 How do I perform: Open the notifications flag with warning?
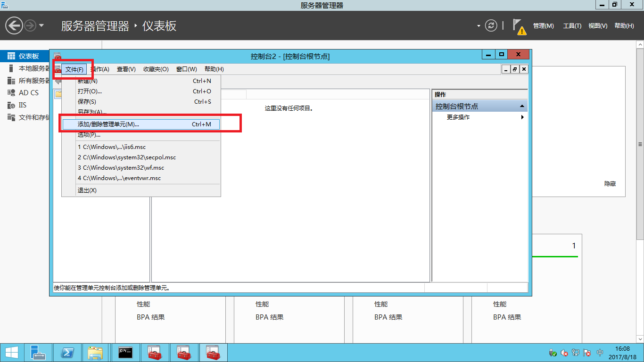519,26
